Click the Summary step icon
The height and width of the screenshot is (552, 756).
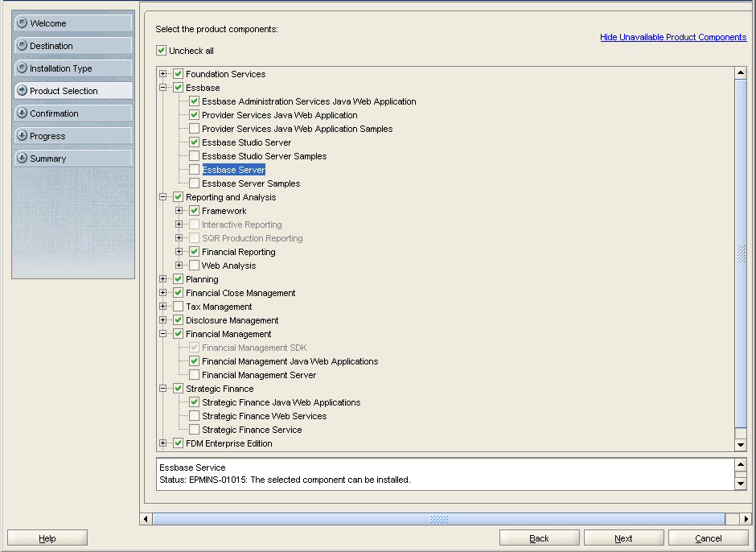22,158
